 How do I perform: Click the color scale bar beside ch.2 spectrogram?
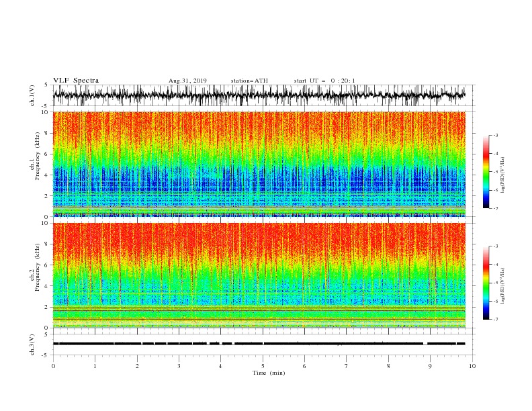coord(486,283)
